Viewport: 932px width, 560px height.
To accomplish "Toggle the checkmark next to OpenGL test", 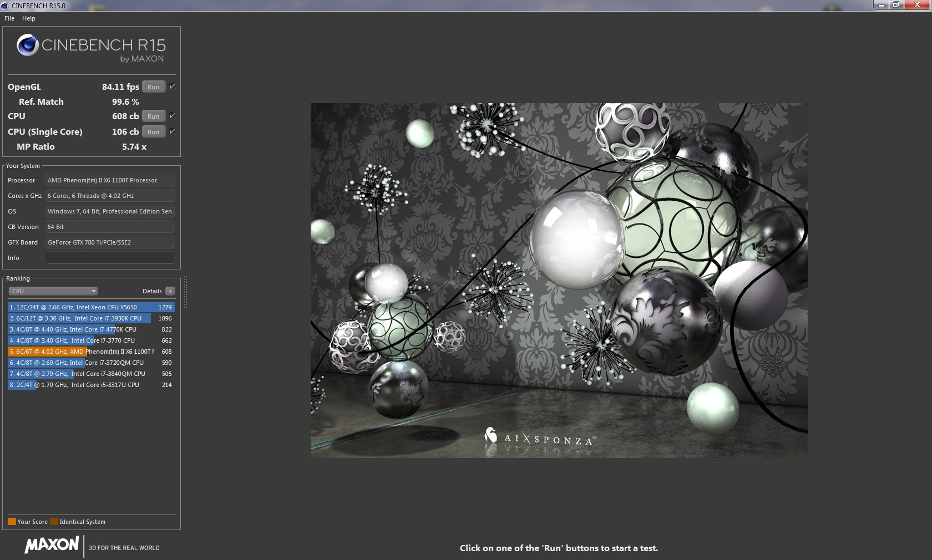I will (172, 86).
